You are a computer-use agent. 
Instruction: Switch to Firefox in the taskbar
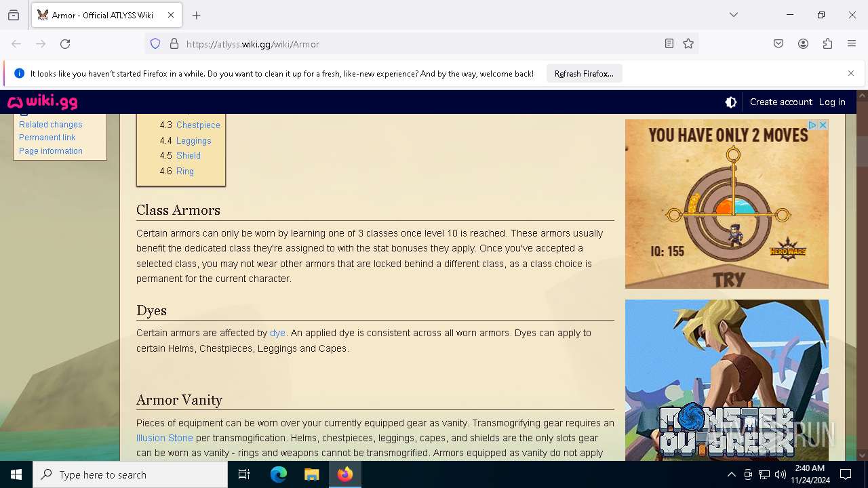[x=345, y=474]
